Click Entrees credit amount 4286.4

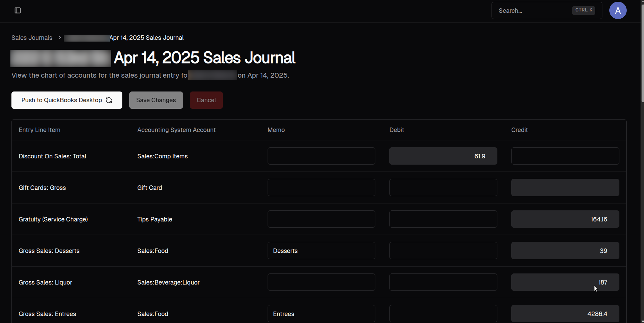pyautogui.click(x=565, y=314)
